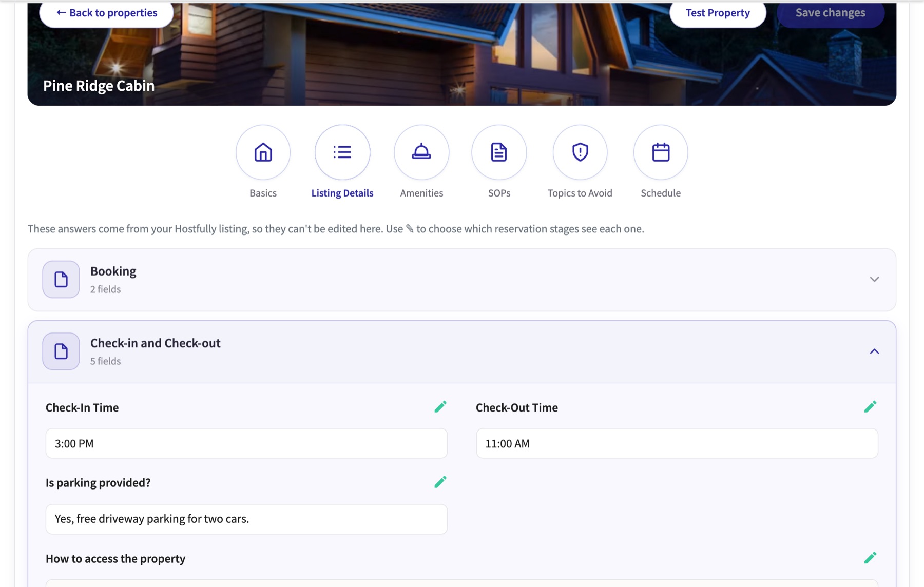Open the Topics to Avoid shield icon
This screenshot has height=587, width=924.
[580, 152]
